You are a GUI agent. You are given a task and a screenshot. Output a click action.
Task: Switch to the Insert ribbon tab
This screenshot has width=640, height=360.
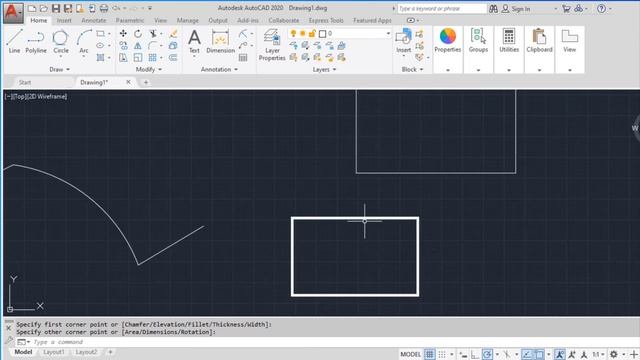pos(64,20)
